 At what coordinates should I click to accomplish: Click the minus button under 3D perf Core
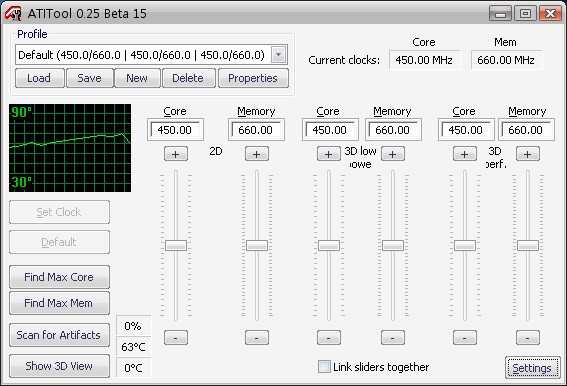pyautogui.click(x=465, y=338)
